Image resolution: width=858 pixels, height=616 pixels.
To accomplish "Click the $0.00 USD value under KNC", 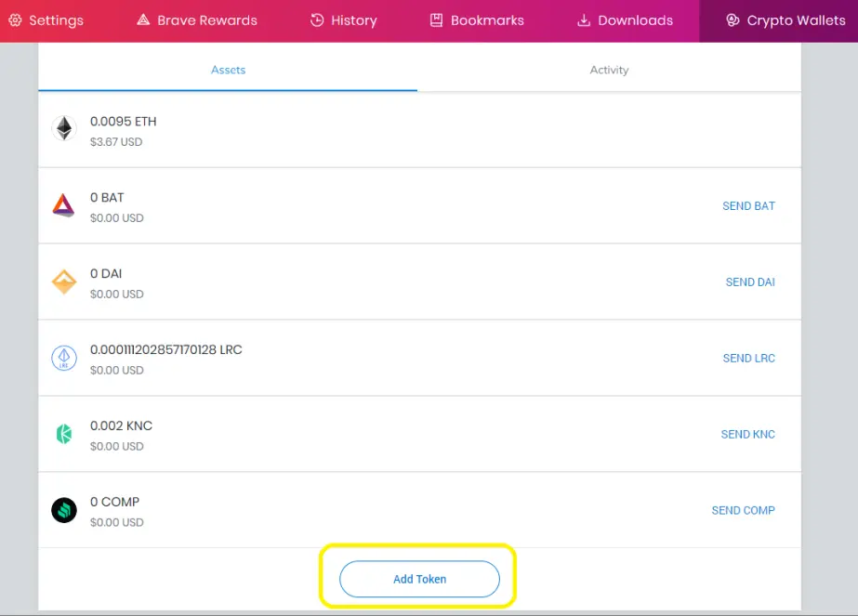I will pos(116,446).
